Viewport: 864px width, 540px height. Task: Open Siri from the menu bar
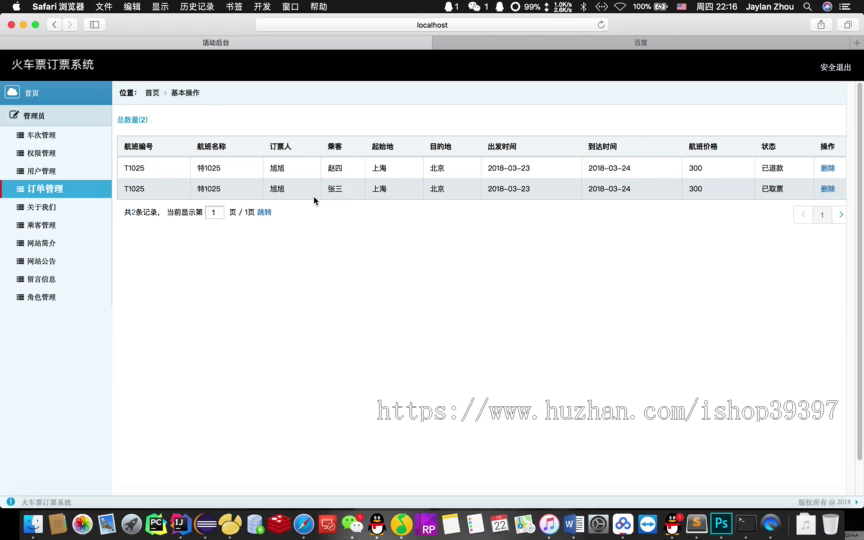[827, 7]
